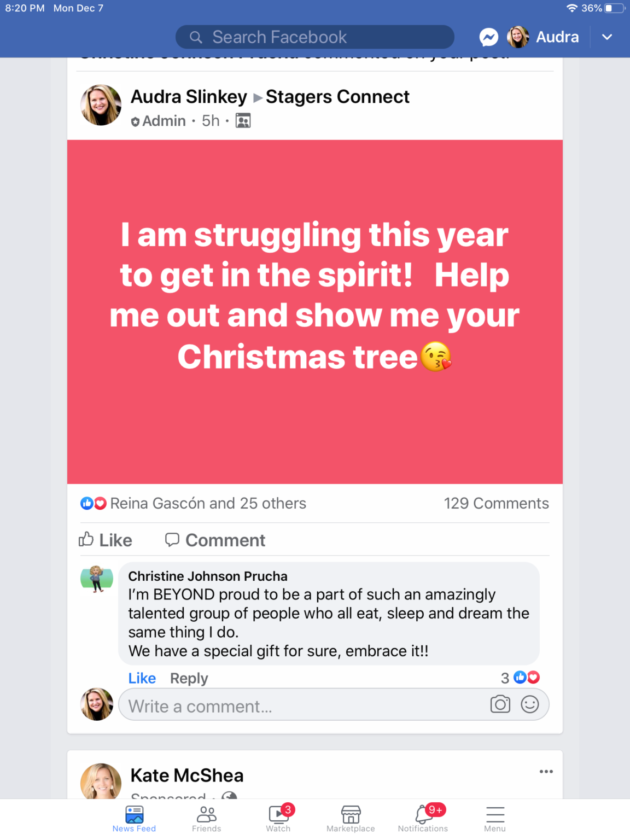Open the Stagers Connect group link
This screenshot has height=840, width=630.
click(337, 97)
